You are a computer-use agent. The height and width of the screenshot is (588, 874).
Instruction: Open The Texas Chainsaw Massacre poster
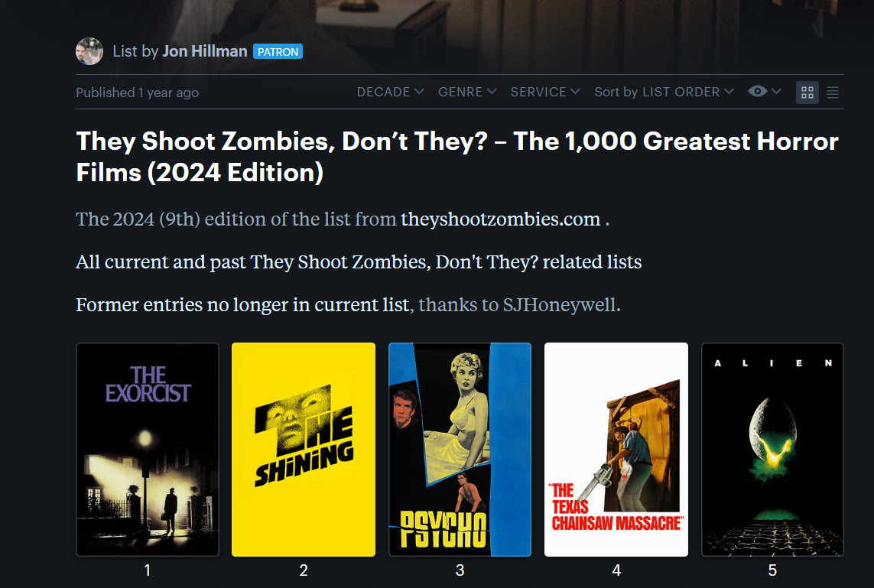coord(616,450)
